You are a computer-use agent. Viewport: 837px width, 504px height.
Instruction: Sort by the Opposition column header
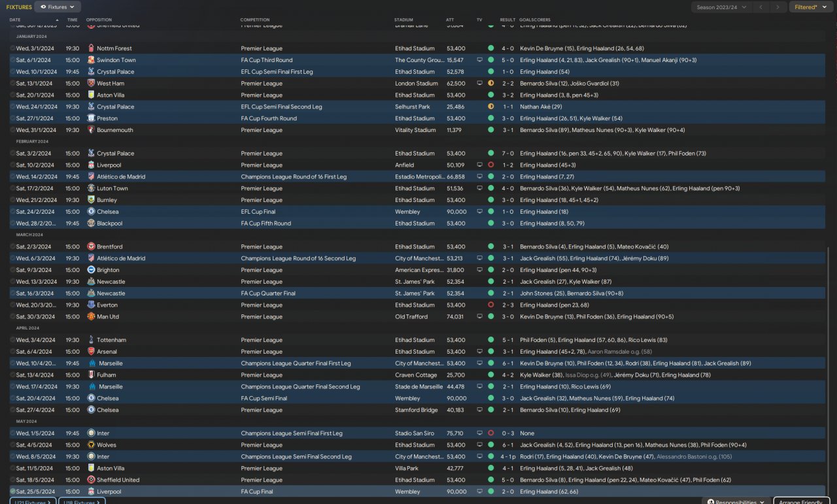click(x=99, y=20)
